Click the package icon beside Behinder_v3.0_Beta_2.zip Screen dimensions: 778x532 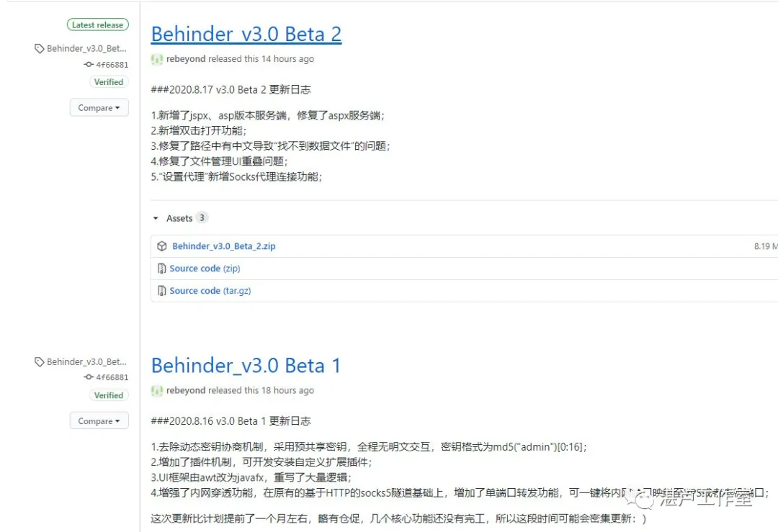click(162, 246)
